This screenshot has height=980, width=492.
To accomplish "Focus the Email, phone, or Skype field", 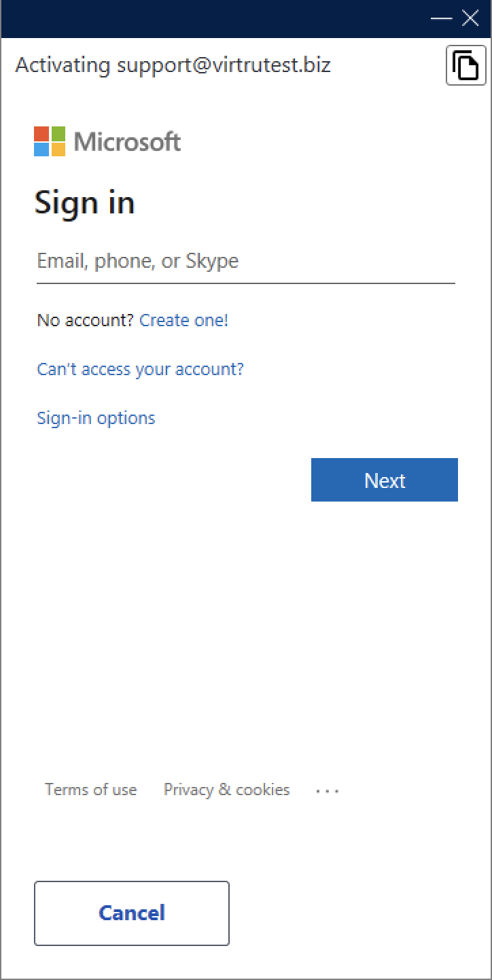I will [246, 262].
